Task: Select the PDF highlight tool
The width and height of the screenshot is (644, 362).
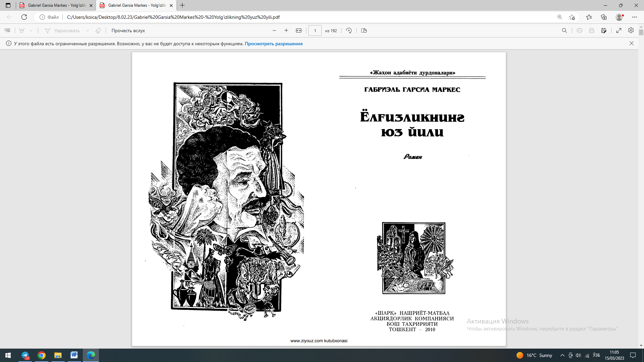Action: [22, 31]
